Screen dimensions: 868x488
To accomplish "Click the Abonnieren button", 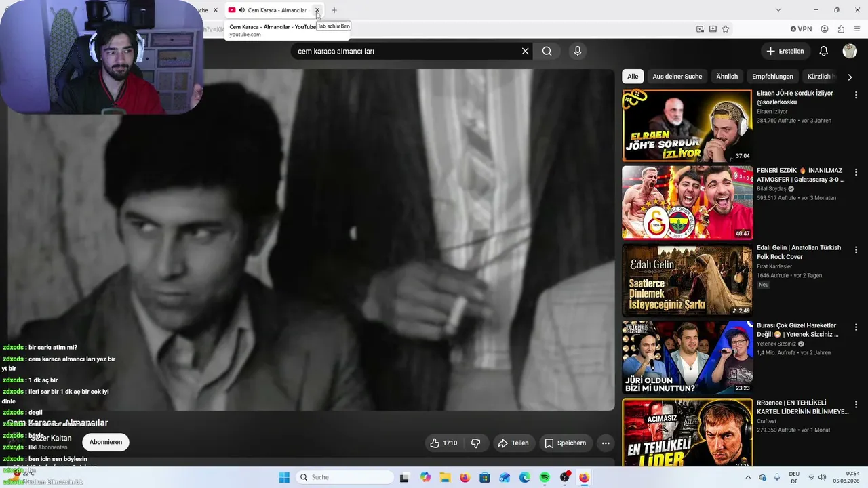I will (106, 442).
